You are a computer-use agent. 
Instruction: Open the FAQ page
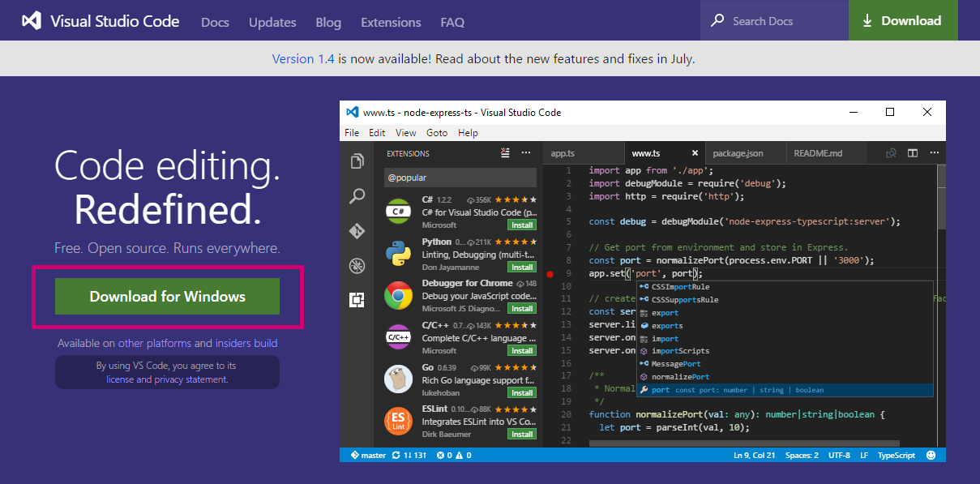tap(452, 22)
